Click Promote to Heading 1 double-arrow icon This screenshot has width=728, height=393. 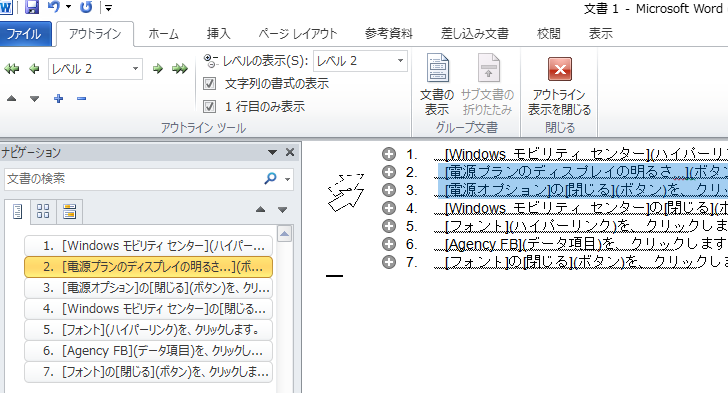pos(12,69)
